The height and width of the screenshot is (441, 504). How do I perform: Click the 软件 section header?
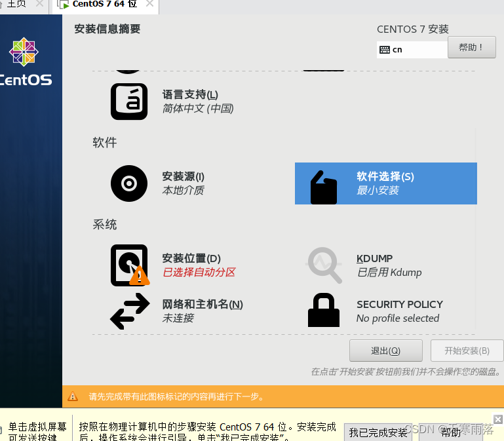(105, 142)
